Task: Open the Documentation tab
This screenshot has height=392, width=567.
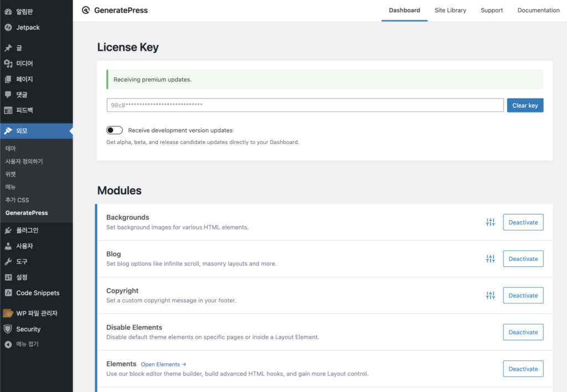Action: tap(538, 11)
